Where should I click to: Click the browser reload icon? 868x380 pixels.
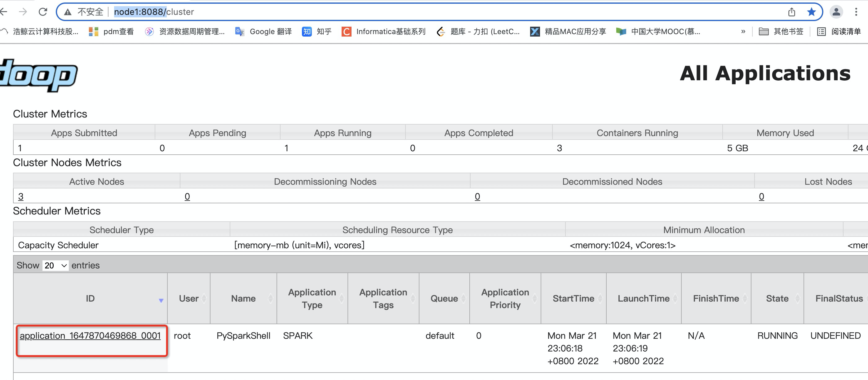43,12
